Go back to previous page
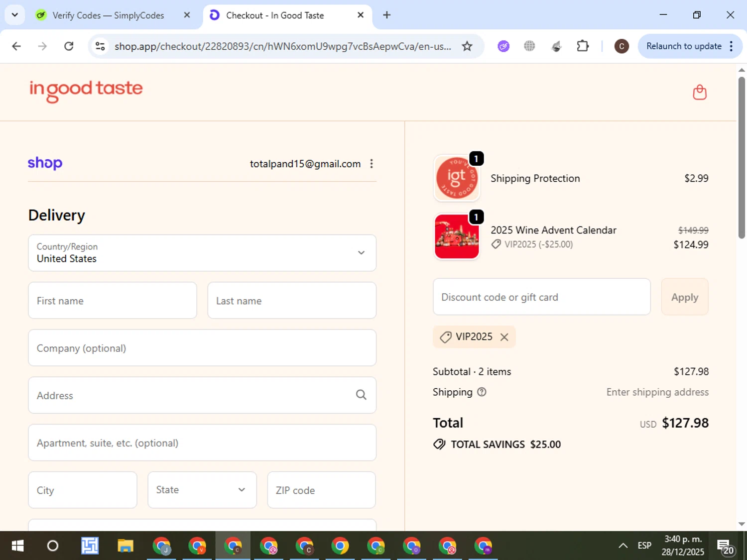Screen dimensions: 747x560 point(16,46)
